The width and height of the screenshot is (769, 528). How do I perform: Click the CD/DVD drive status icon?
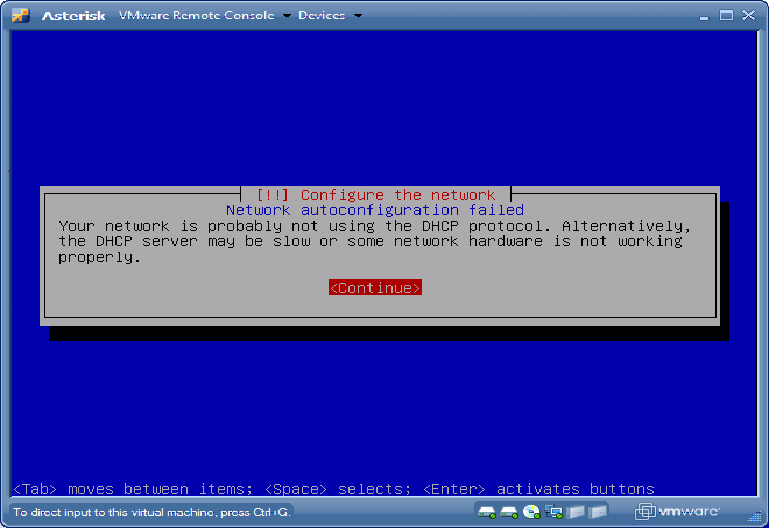531,512
